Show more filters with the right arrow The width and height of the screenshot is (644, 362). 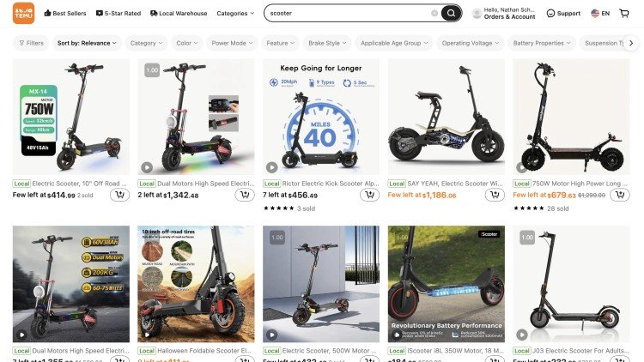point(631,43)
